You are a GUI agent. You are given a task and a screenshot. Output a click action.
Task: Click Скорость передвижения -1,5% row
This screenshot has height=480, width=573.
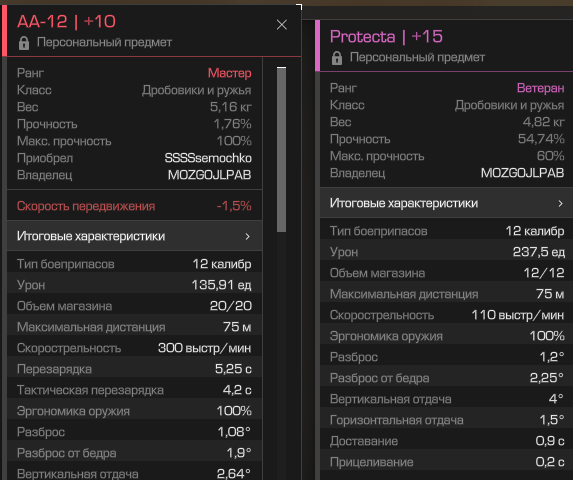pos(134,206)
